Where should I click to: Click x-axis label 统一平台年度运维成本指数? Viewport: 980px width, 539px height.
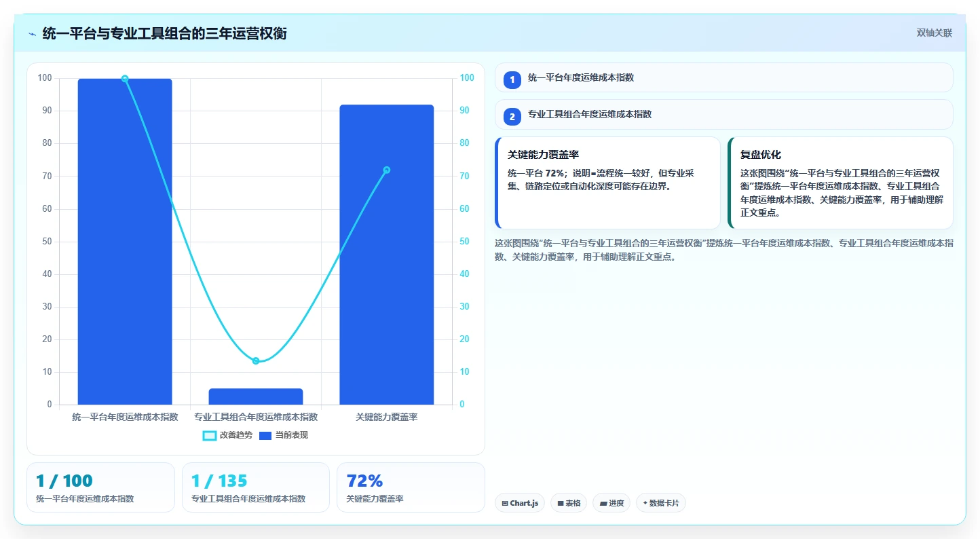click(x=125, y=417)
